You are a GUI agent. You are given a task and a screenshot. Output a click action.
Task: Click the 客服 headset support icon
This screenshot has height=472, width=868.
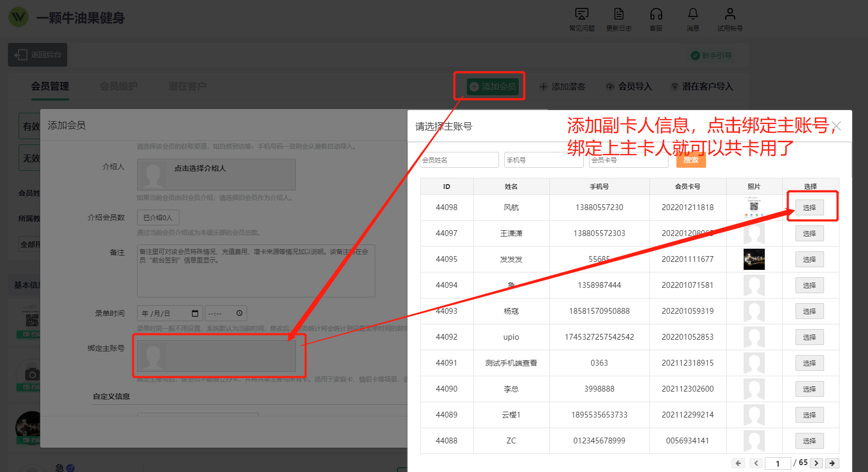coord(656,14)
